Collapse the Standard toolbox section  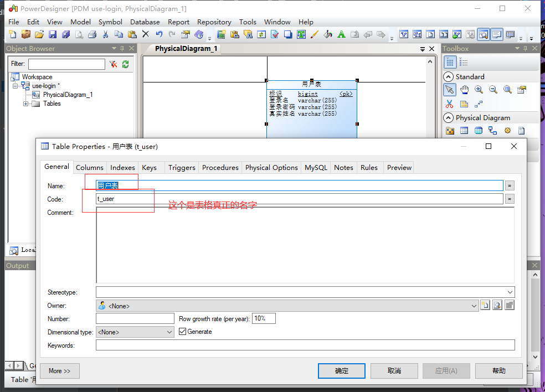point(449,77)
